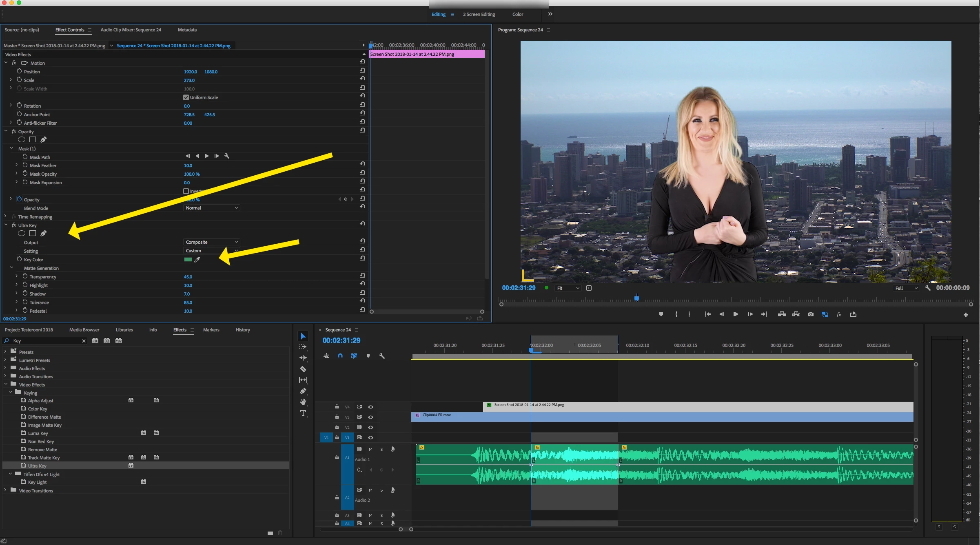Click the green Key Color swatch
Screen dimensions: 980x545
188,260
